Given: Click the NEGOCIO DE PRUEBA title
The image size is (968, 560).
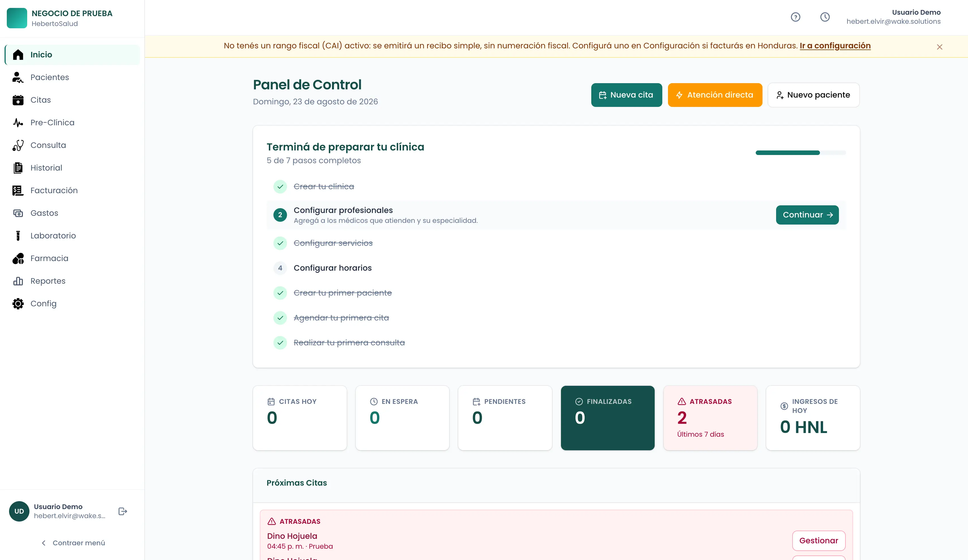Looking at the screenshot, I should tap(72, 13).
